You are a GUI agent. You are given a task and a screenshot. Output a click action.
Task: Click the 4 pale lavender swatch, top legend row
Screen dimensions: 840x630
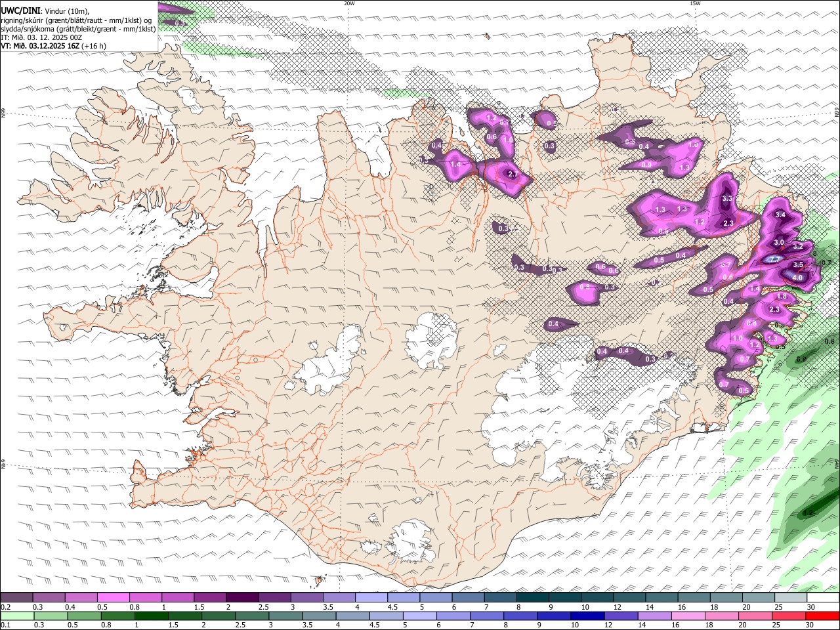371,598
